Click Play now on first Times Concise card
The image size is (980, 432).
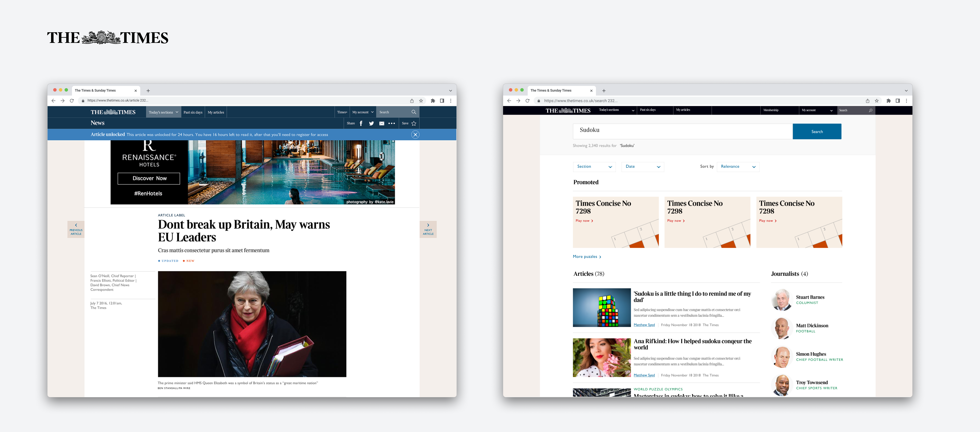[x=584, y=221]
